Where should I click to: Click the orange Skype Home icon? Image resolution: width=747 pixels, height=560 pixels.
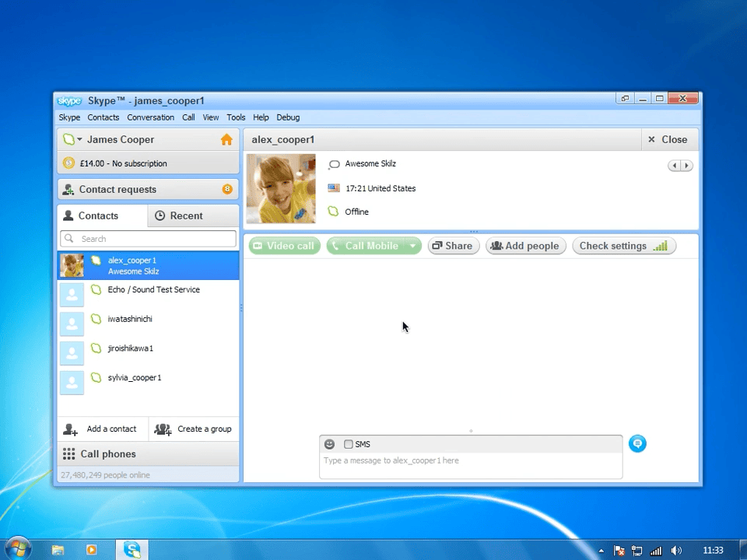[226, 139]
